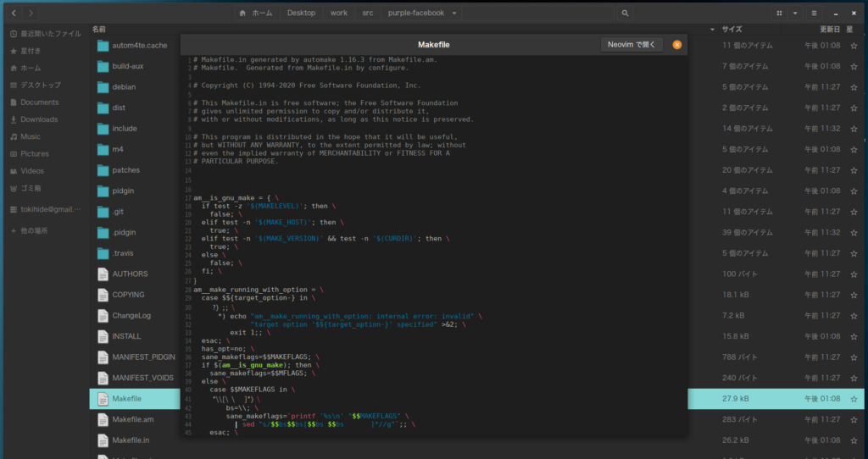Select the Desktop path segment

click(301, 13)
